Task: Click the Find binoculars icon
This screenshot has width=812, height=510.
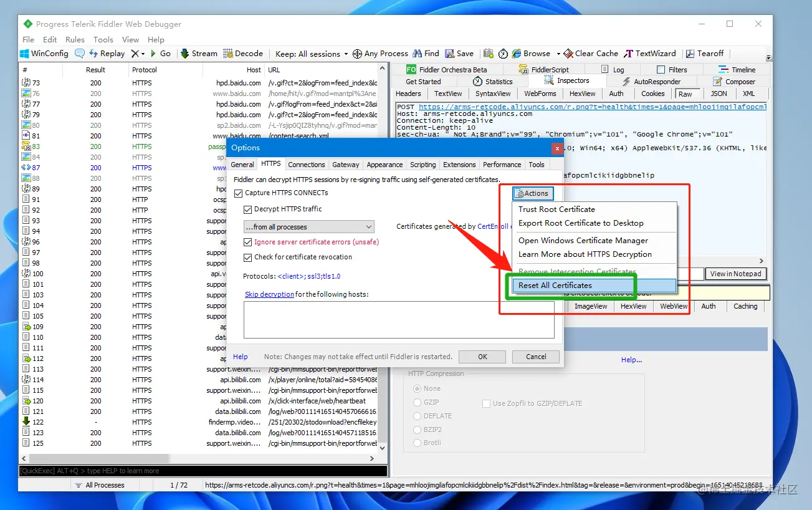Action: click(x=418, y=54)
